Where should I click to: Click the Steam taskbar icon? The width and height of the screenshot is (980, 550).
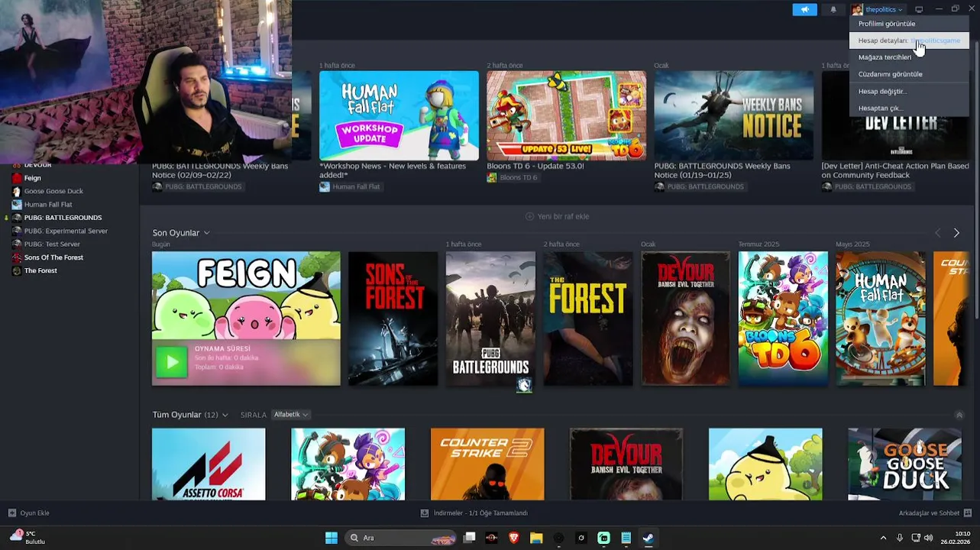point(648,538)
